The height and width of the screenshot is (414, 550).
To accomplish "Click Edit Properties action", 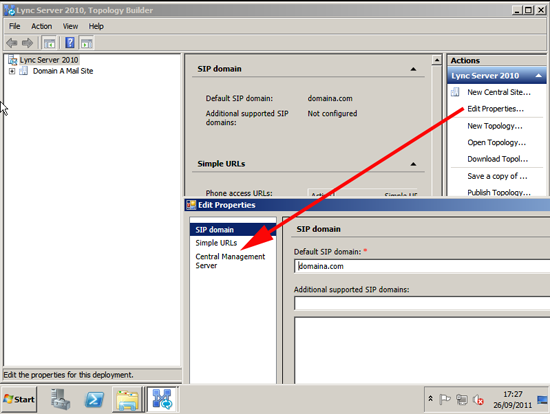I will tap(495, 109).
